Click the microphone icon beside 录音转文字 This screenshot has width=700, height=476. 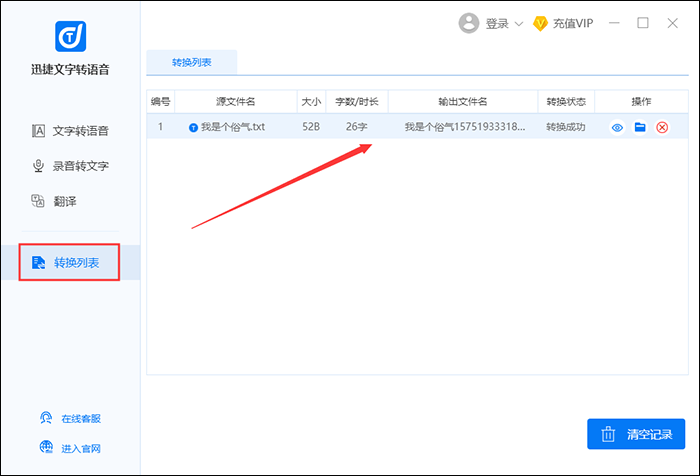pos(38,166)
